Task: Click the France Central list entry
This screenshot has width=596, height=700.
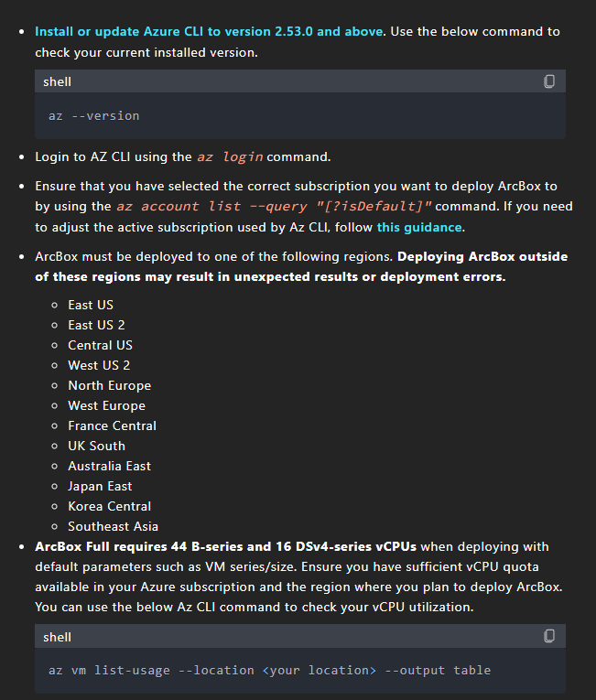Action: coord(112,425)
